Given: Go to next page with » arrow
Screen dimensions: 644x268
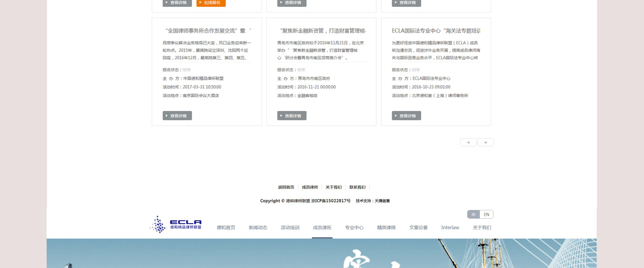Looking at the screenshot, I should [485, 142].
